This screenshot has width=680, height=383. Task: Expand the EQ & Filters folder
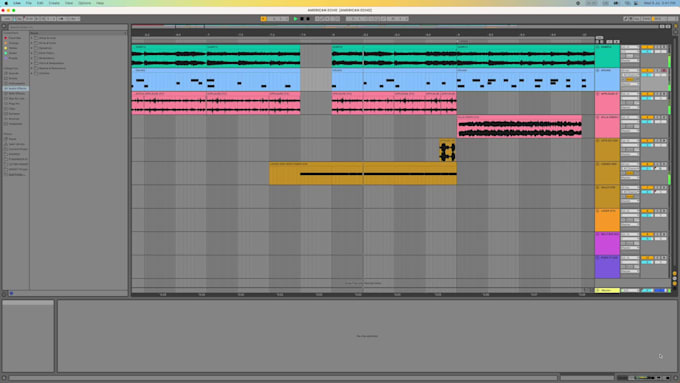(x=32, y=53)
